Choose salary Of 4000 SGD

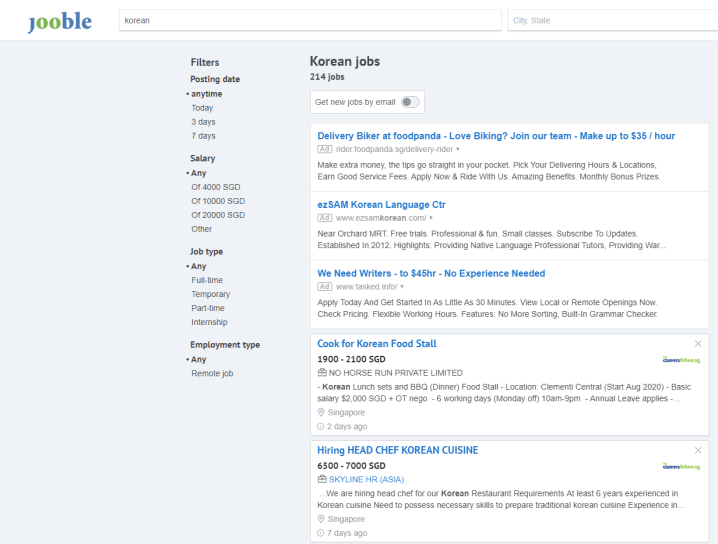[x=216, y=187]
